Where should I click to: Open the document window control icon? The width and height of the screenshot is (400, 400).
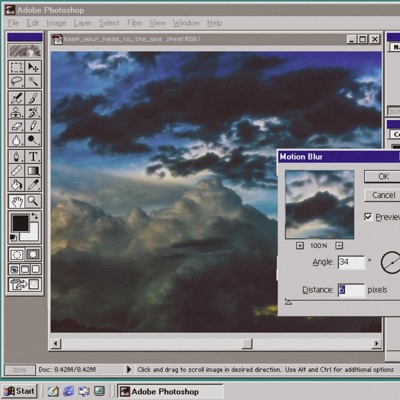click(x=57, y=39)
